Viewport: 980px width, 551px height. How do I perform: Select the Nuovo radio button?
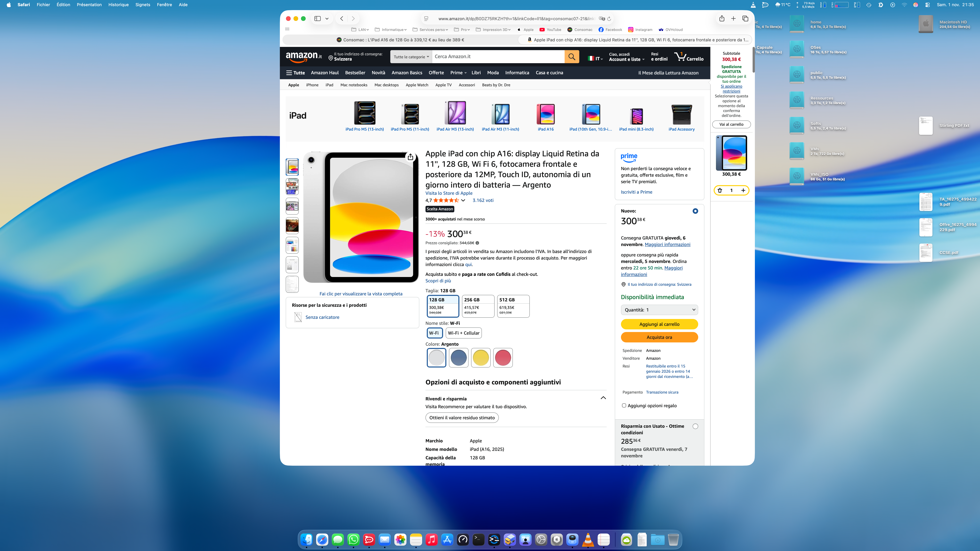[x=695, y=211]
